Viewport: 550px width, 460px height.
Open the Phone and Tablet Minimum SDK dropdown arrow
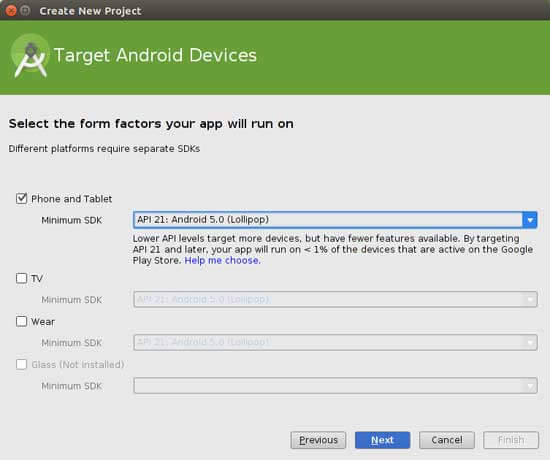point(530,220)
